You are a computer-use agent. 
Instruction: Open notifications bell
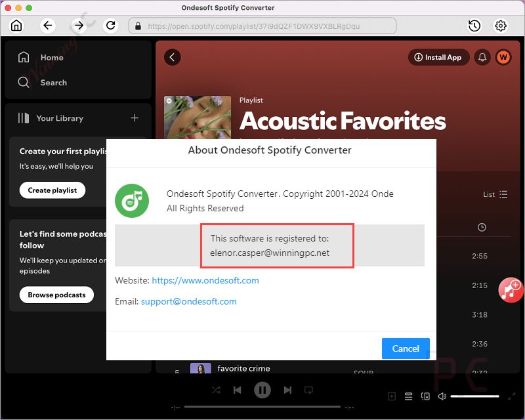[482, 57]
